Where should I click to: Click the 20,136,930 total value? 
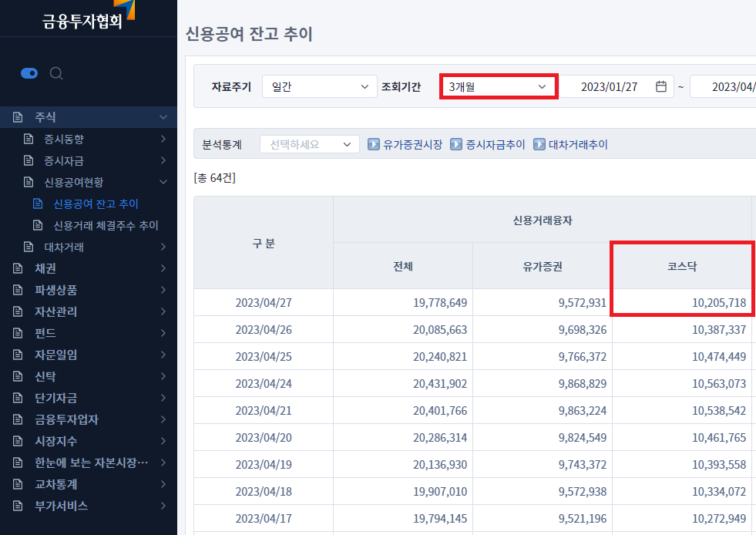coord(440,465)
